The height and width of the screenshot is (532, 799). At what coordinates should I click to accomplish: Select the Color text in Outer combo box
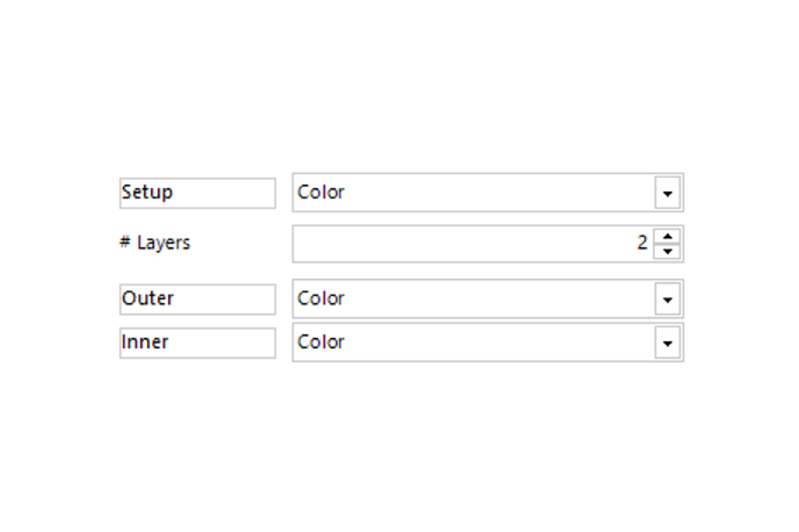(321, 298)
